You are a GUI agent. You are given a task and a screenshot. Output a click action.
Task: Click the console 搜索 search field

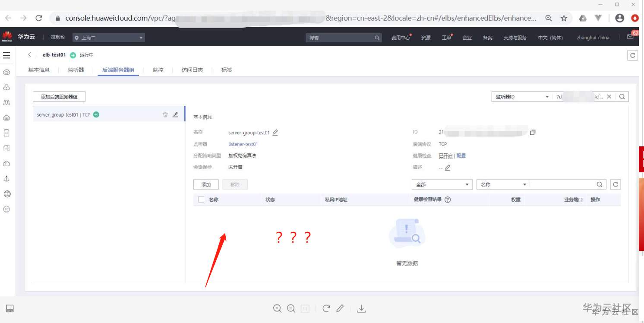tap(344, 38)
